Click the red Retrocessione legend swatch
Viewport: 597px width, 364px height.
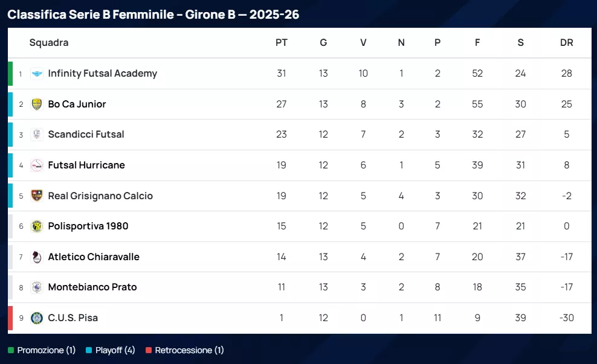(x=149, y=350)
